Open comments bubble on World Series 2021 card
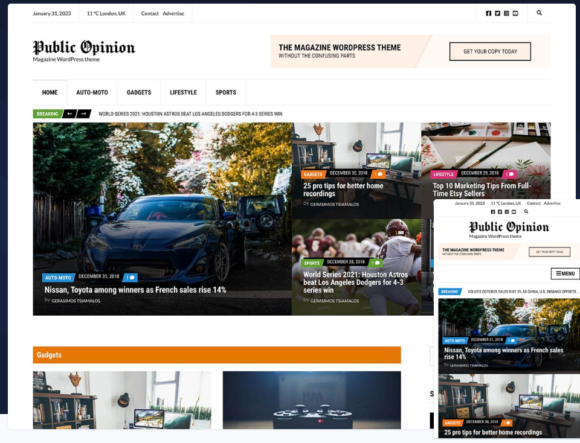Image resolution: width=580 pixels, height=443 pixels. pos(376,263)
